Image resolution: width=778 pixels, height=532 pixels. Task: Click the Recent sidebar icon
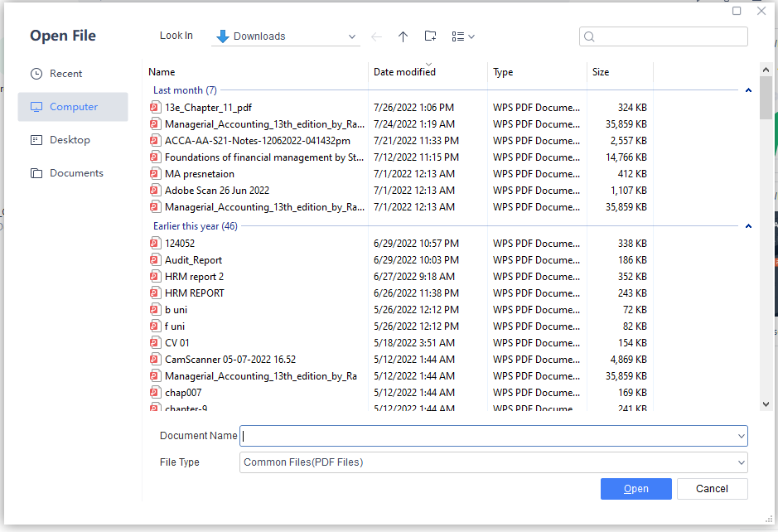[x=36, y=73]
